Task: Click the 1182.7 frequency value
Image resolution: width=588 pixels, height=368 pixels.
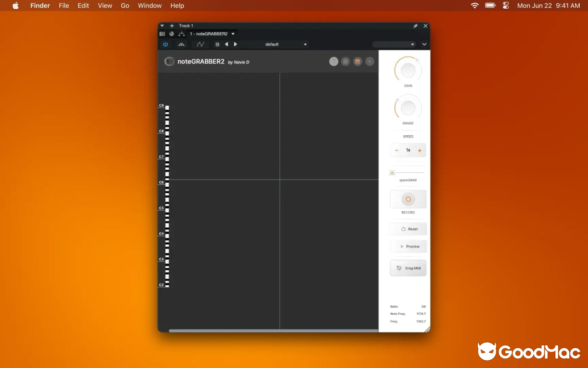Action: (x=421, y=321)
